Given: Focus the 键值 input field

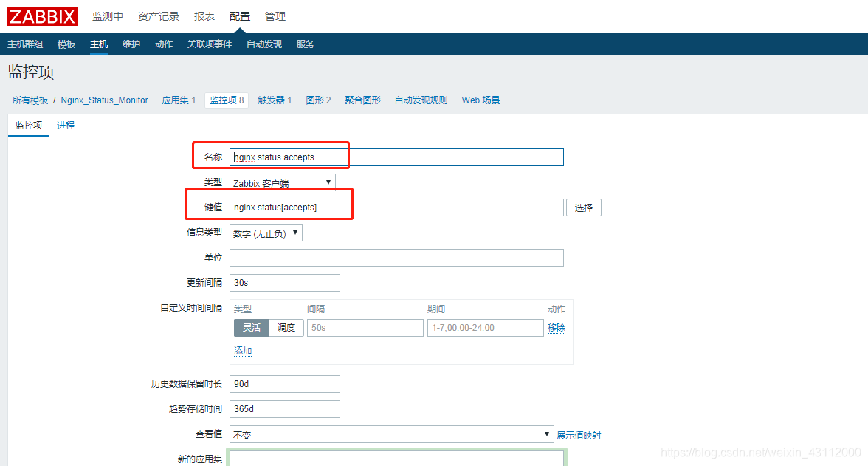Looking at the screenshot, I should click(396, 208).
